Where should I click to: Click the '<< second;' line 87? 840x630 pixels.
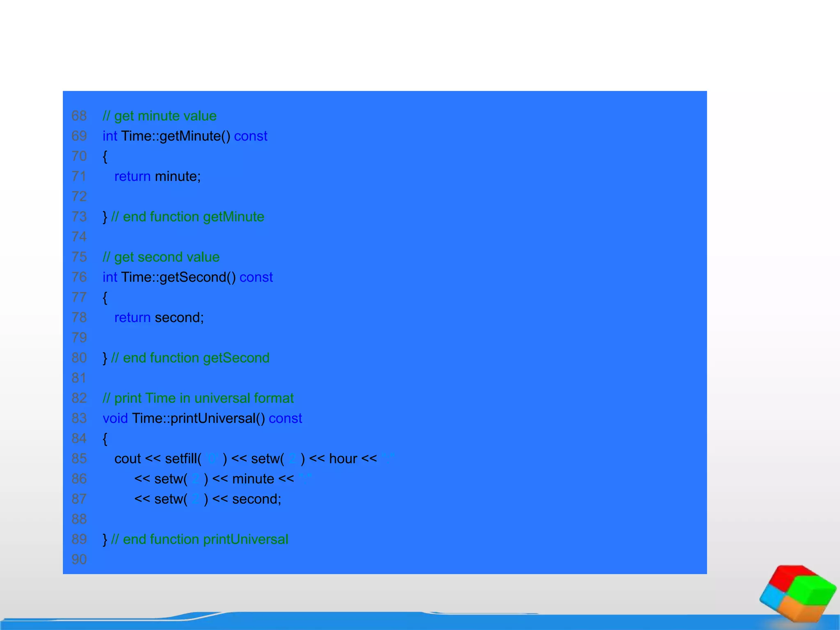(x=208, y=499)
